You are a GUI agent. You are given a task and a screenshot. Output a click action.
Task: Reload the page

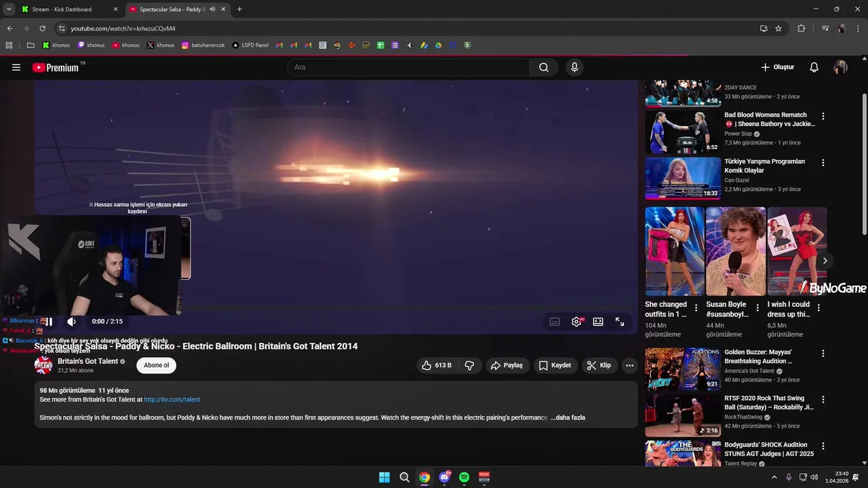(x=42, y=28)
